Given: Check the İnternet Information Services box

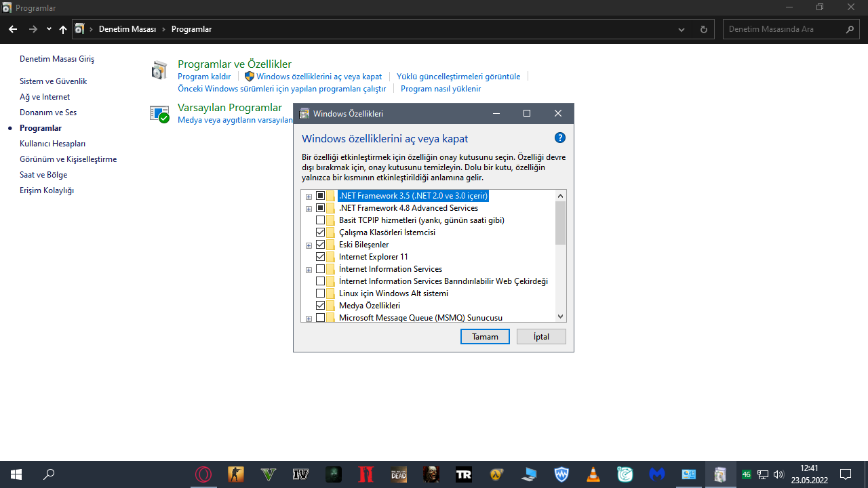Looking at the screenshot, I should [321, 269].
